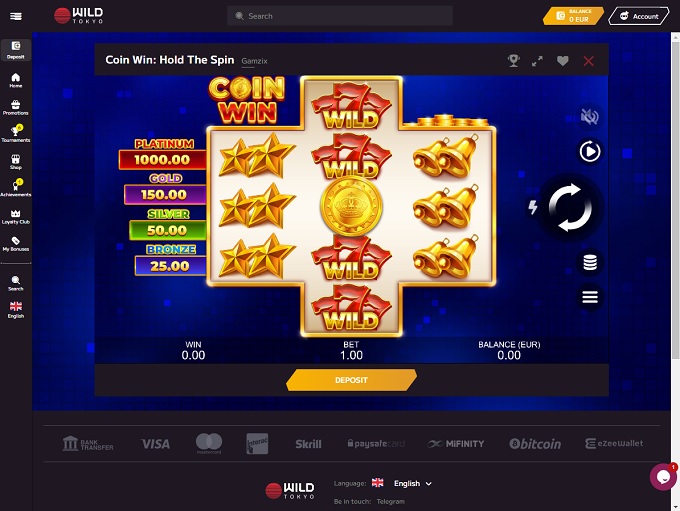Toggle turbo mode lightning bolt
680x511 pixels.
(533, 207)
